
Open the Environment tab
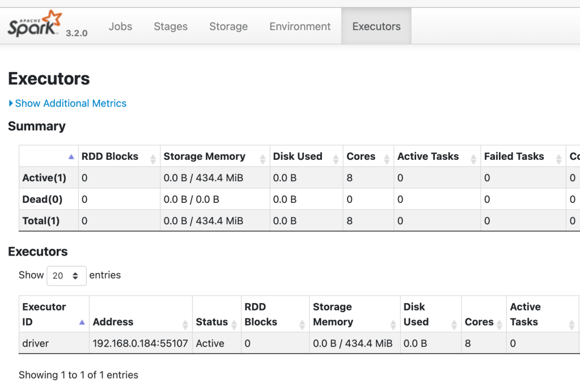[x=299, y=26]
